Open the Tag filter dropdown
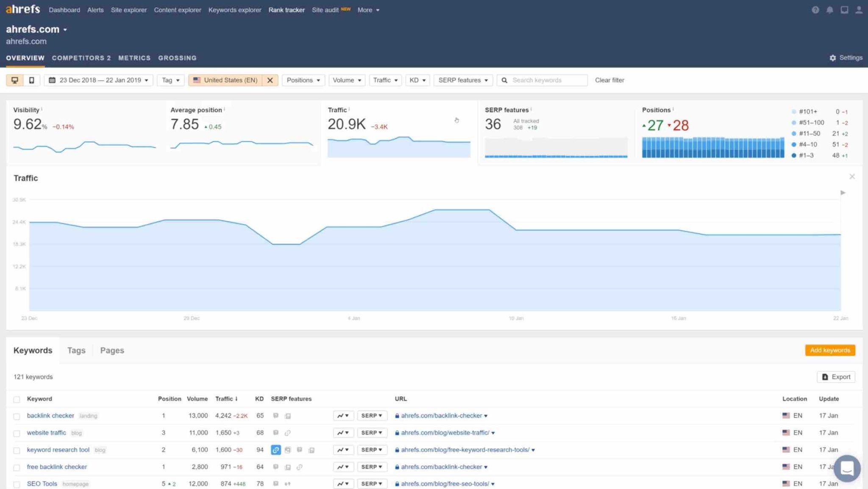Screen dimensions: 868x489 point(170,80)
